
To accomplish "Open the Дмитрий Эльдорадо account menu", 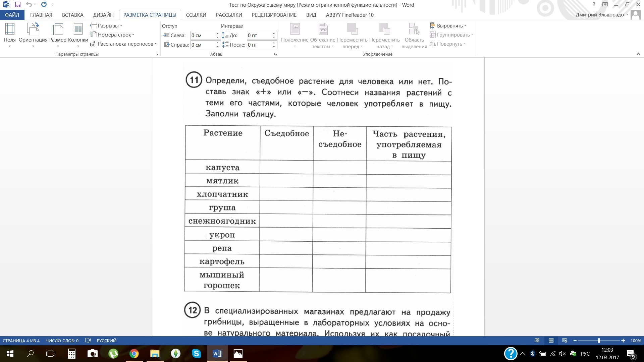I will point(602,15).
